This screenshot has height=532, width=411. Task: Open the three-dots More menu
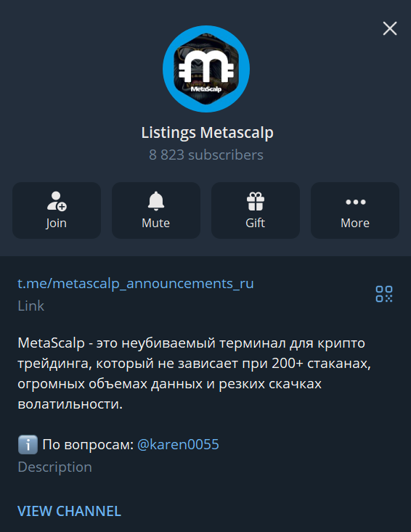pos(355,202)
